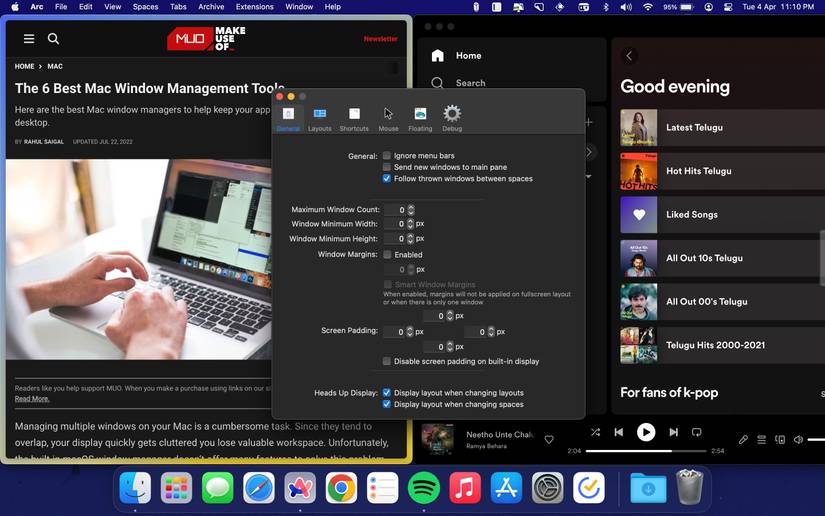Click the now playing album art

(x=437, y=440)
